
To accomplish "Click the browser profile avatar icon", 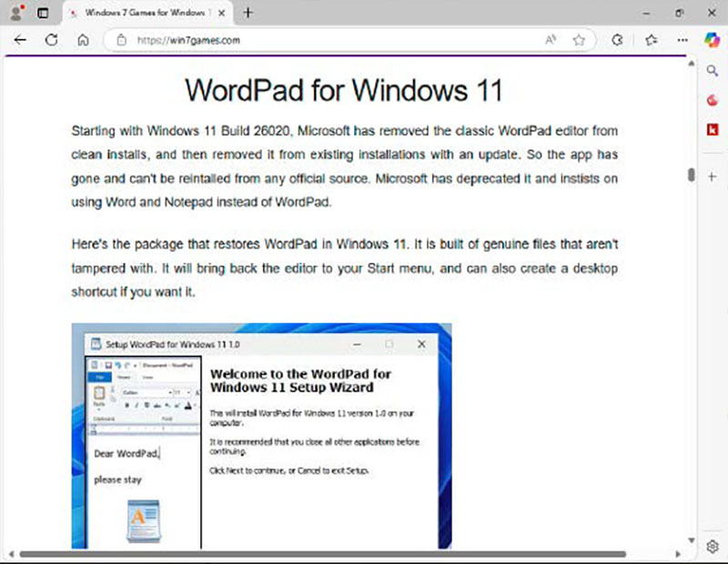I will point(16,12).
